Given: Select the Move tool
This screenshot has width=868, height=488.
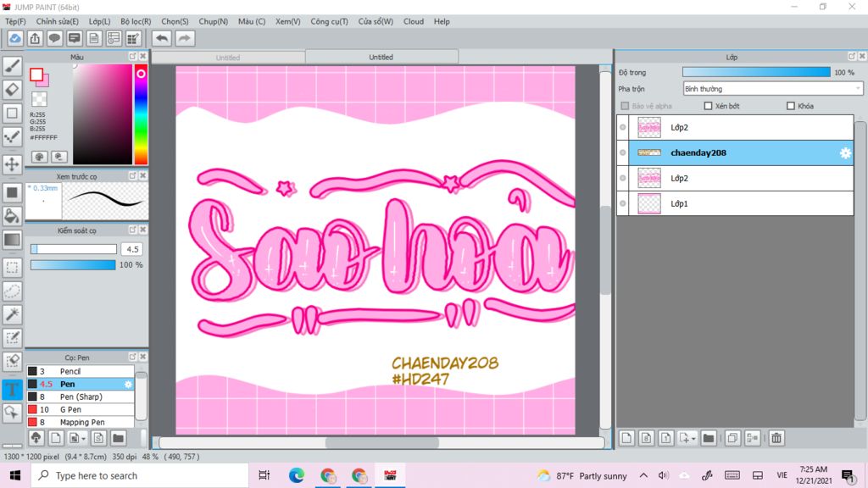Looking at the screenshot, I should [12, 164].
